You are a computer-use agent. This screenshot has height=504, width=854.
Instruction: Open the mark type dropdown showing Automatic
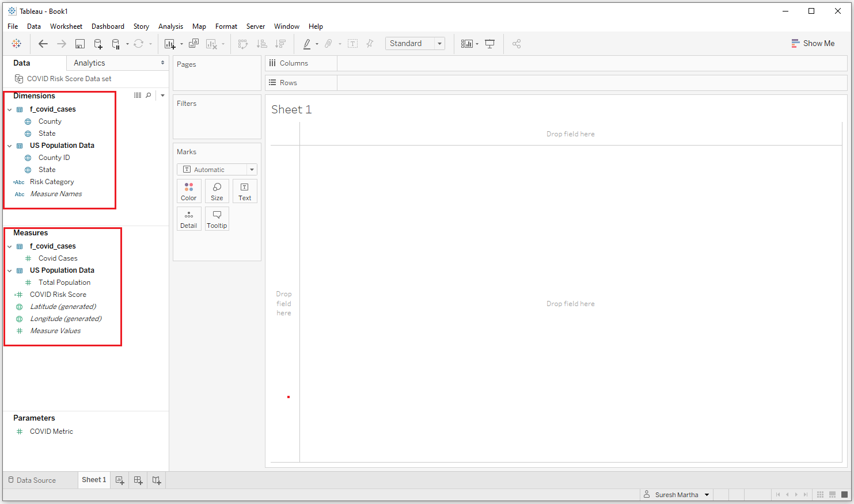coord(251,169)
